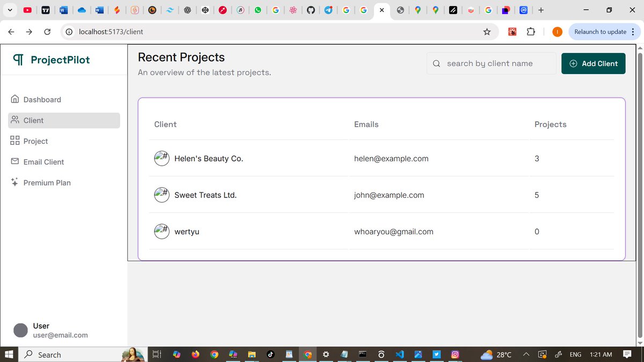Open a new tab with the plus button

tap(541, 10)
